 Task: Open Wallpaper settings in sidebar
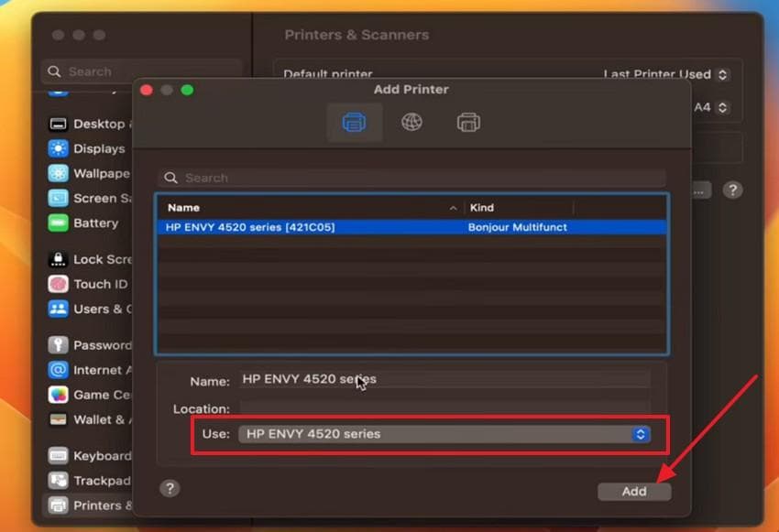click(x=90, y=173)
